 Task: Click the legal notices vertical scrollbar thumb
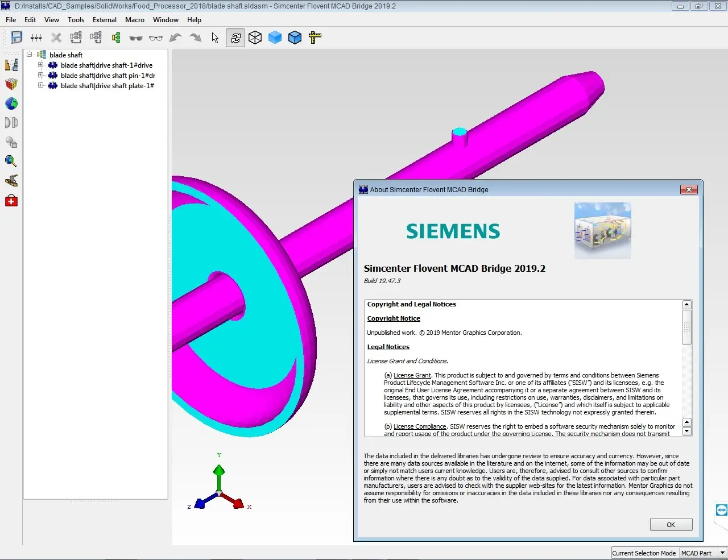(x=687, y=327)
